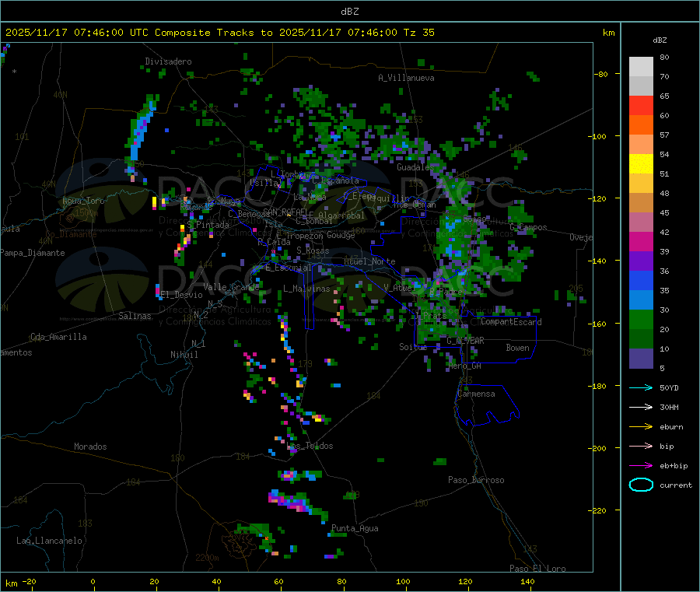Click the blue 35 dBZ color swatch

coord(641,280)
